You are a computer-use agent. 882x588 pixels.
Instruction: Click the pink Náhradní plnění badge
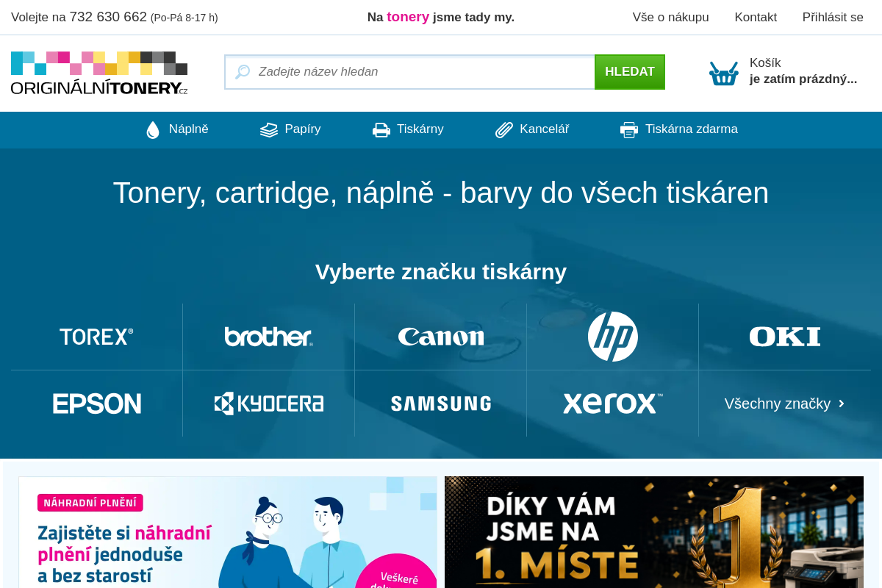coord(90,503)
